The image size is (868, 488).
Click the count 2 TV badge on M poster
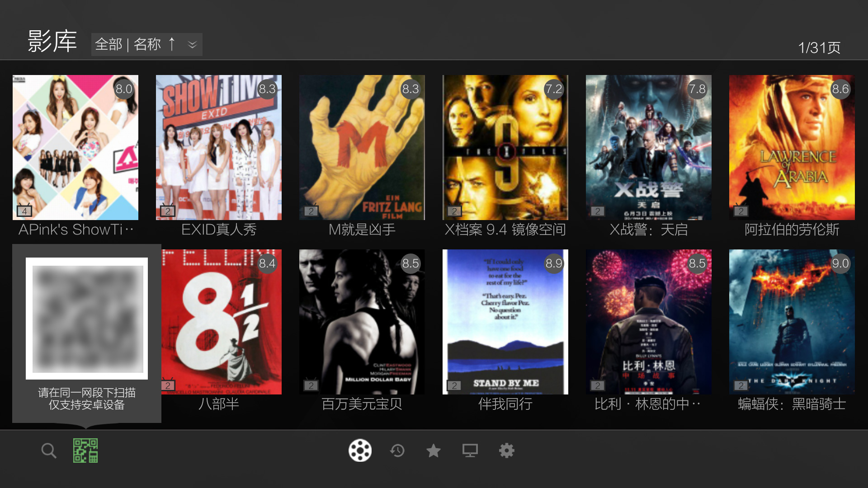(311, 211)
